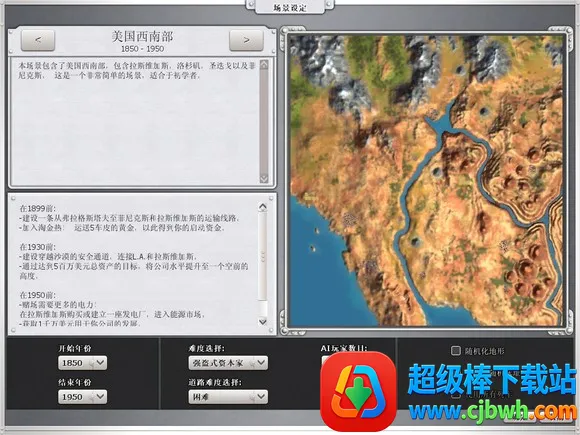Viewport: 580px width, 435px height.
Task: Click the scenario title 美国西南部
Action: point(142,36)
